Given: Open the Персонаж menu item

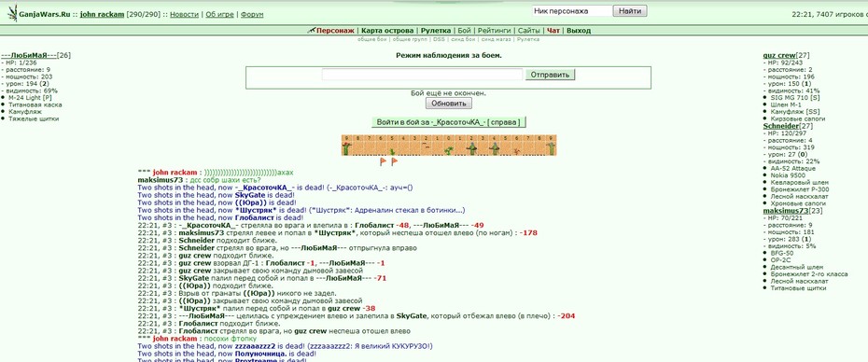Looking at the screenshot, I should click(x=335, y=31).
